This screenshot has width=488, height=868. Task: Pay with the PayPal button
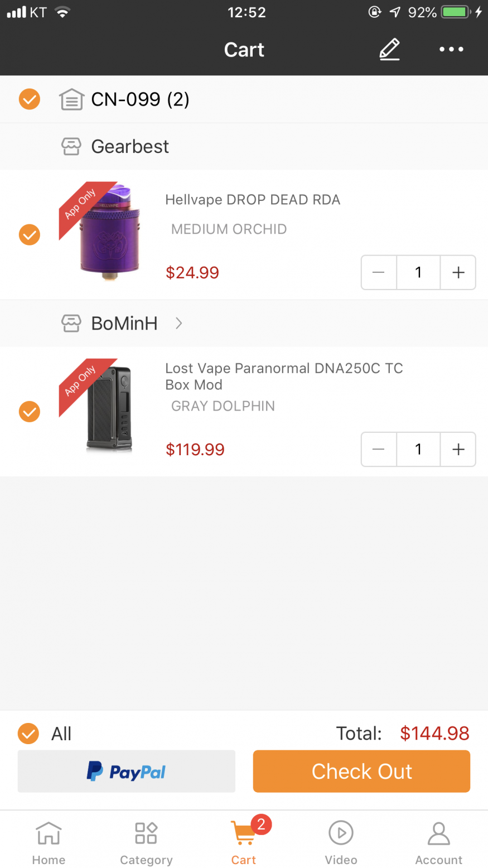127,771
